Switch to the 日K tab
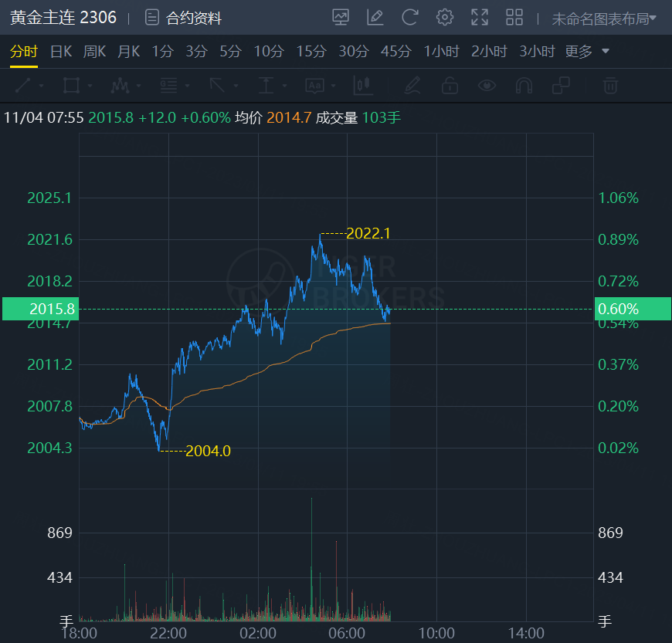Viewport: 672px width, 643px height. point(61,52)
